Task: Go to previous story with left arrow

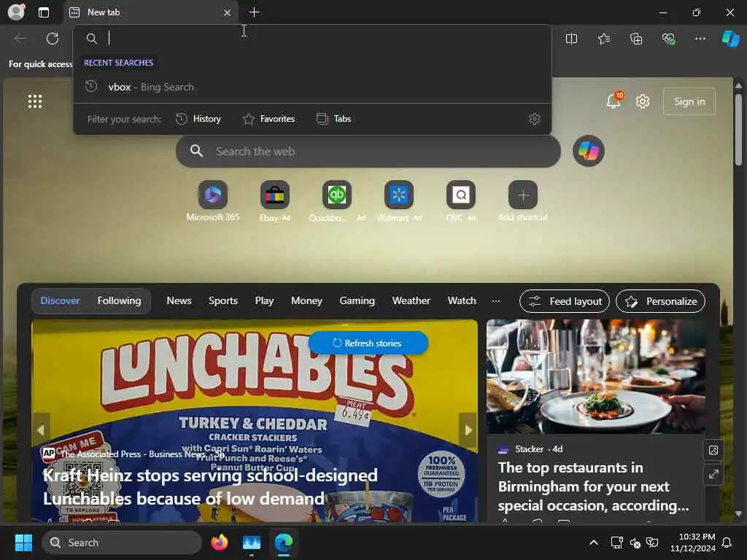Action: (x=41, y=430)
